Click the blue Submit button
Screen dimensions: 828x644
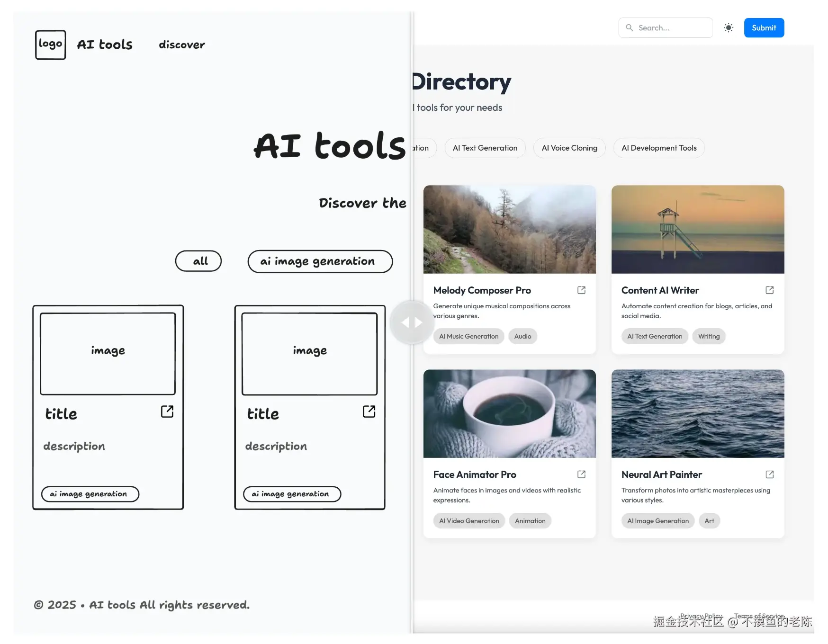(764, 28)
